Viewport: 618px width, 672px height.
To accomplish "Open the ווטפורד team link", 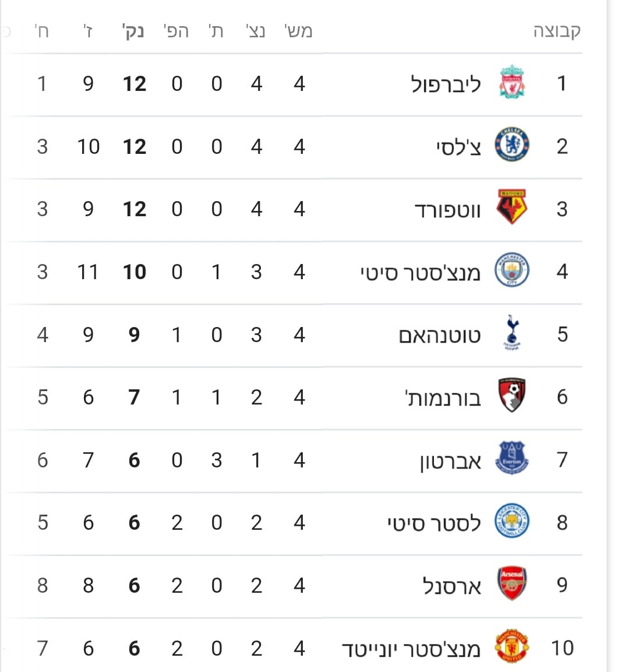I will coord(447,210).
